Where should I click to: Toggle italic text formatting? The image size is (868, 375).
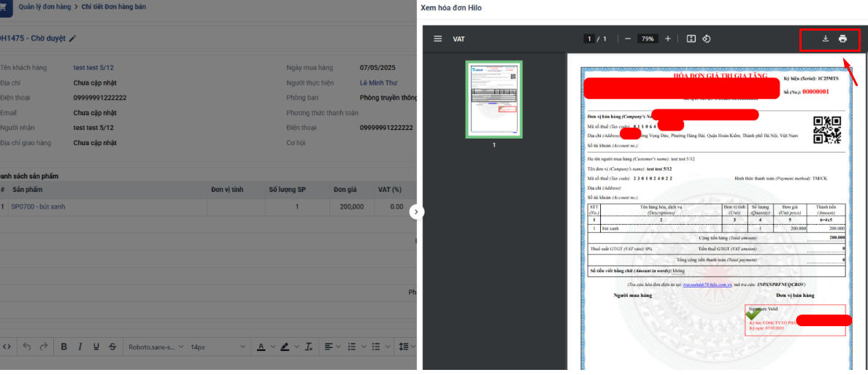click(80, 347)
